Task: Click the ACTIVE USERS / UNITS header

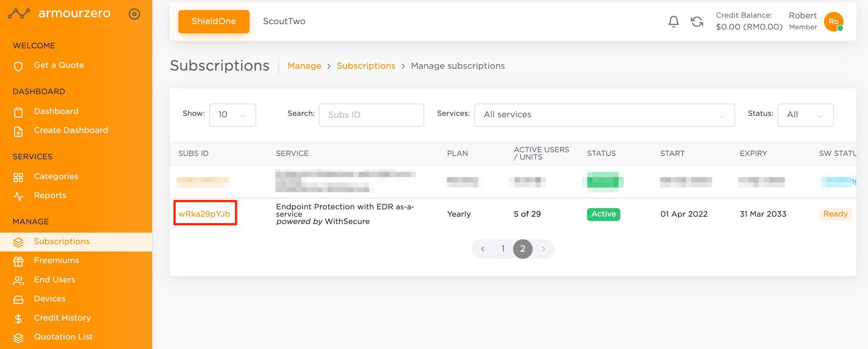Action: pos(541,153)
